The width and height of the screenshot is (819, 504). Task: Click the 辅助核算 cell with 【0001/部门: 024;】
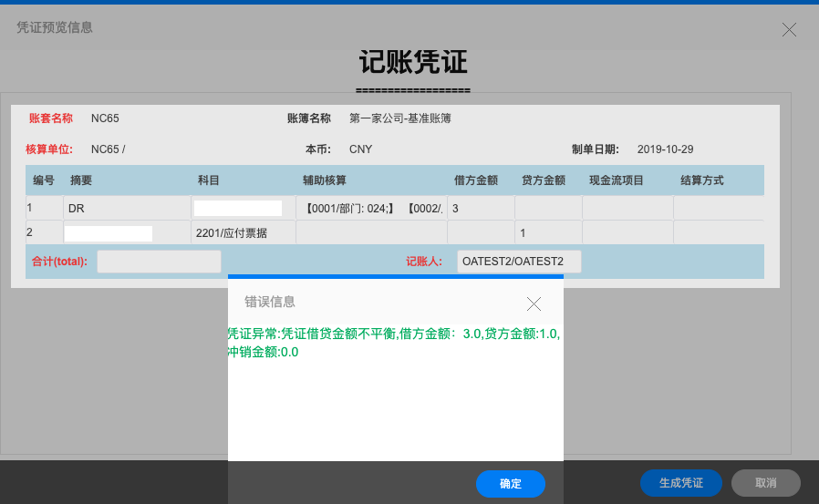(x=371, y=208)
